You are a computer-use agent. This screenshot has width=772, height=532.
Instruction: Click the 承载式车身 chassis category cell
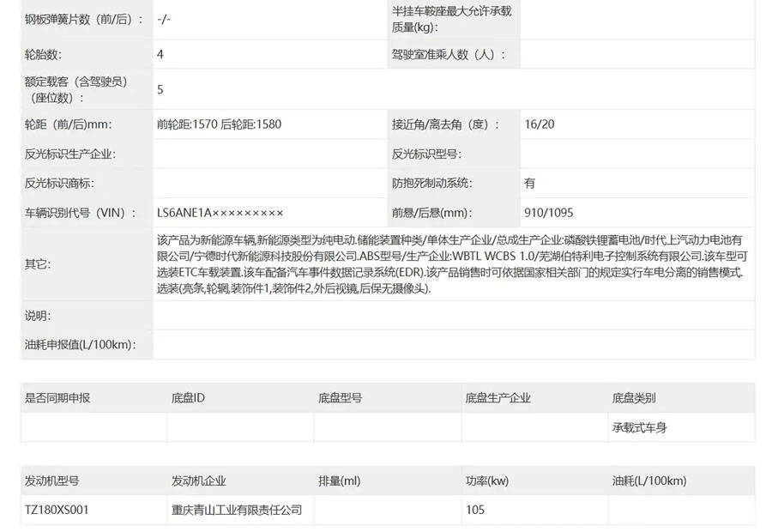point(639,427)
